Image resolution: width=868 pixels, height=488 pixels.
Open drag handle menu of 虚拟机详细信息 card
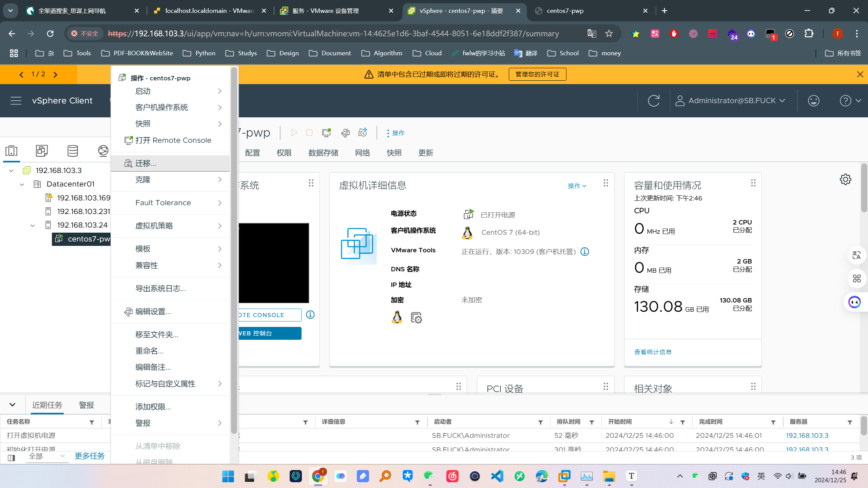(606, 183)
